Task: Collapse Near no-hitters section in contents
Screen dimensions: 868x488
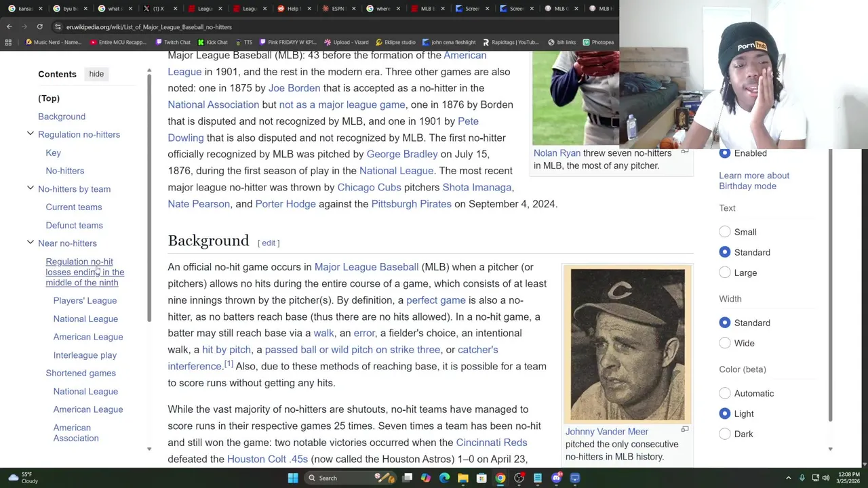Action: (30, 243)
